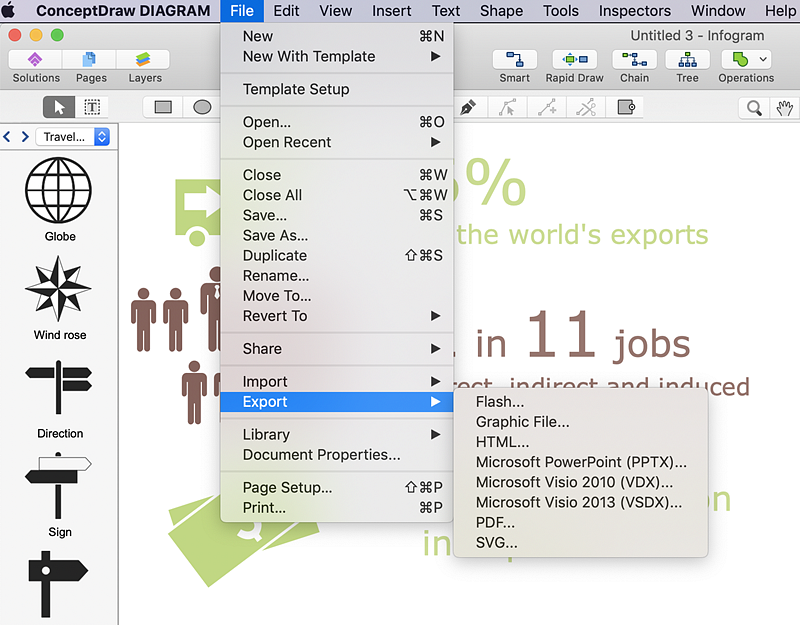Select the hand pan tool

(x=785, y=107)
